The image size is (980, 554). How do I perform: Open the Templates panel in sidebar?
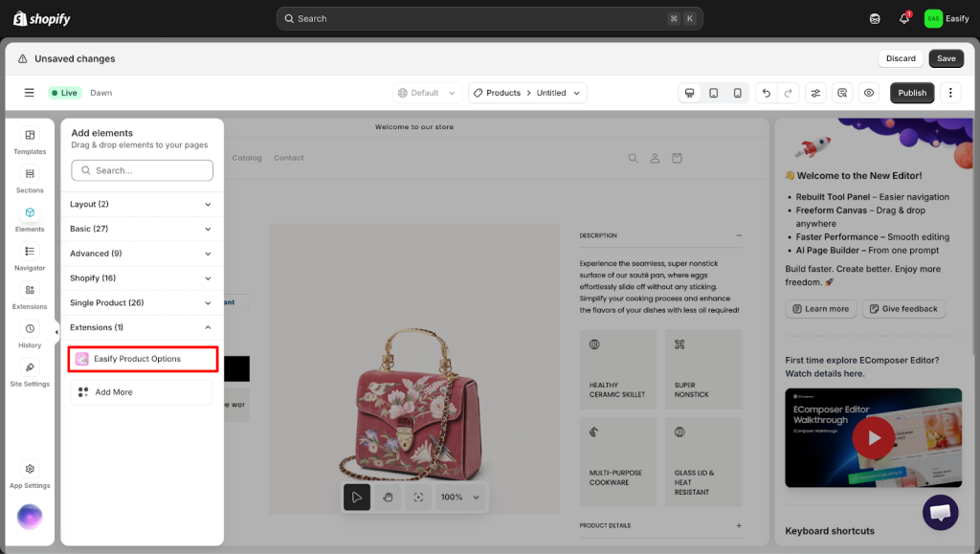coord(30,141)
